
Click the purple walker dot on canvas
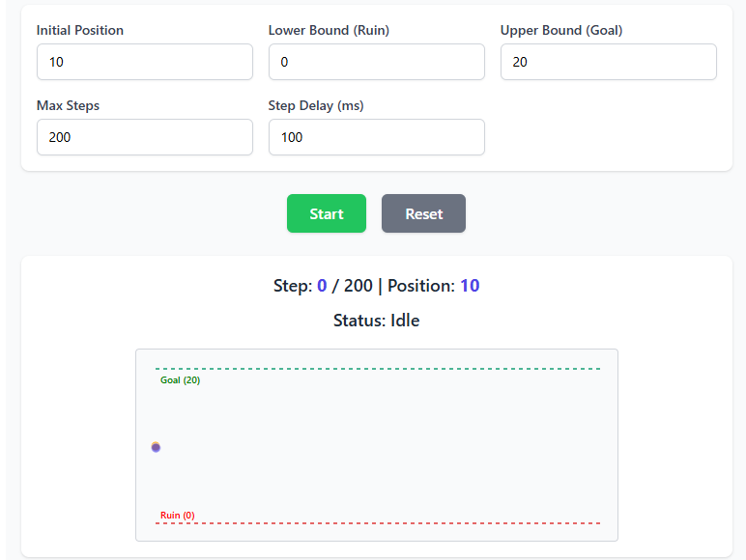coord(156,447)
